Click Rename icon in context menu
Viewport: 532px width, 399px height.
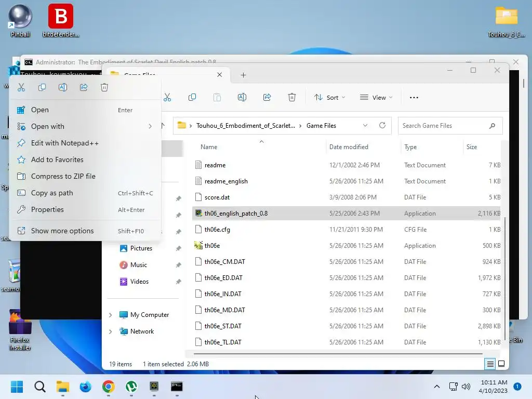click(x=63, y=87)
